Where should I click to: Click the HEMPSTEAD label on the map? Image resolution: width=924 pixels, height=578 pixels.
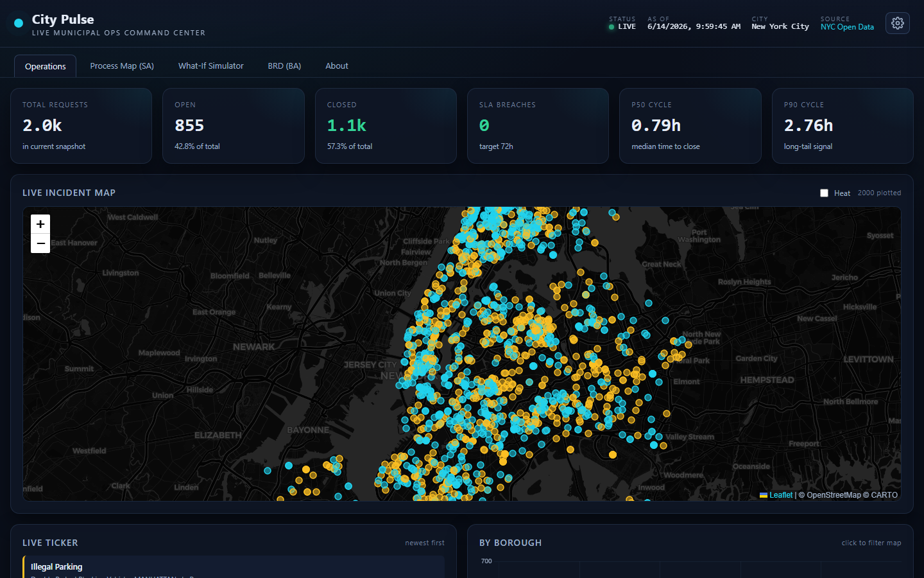click(767, 380)
